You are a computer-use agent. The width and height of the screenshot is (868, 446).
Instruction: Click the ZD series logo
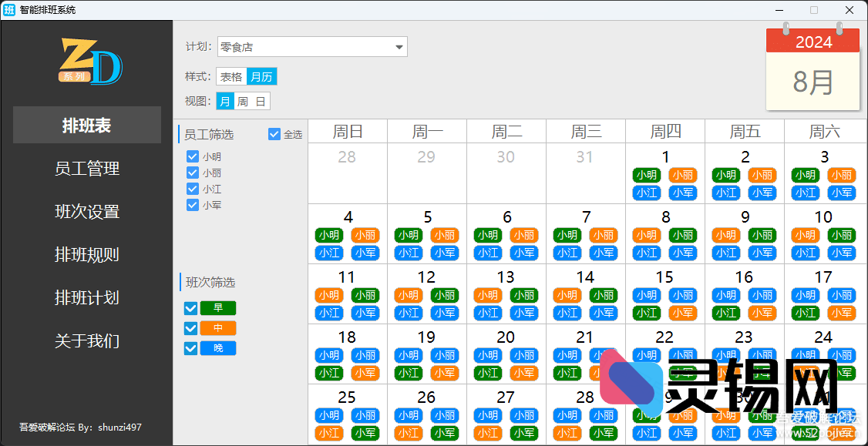tap(90, 61)
